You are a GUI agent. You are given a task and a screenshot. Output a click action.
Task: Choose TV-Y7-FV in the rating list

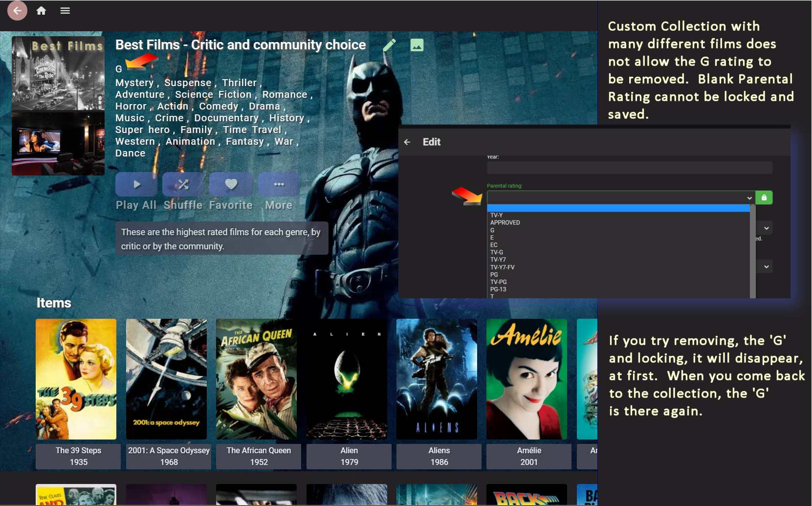[503, 267]
